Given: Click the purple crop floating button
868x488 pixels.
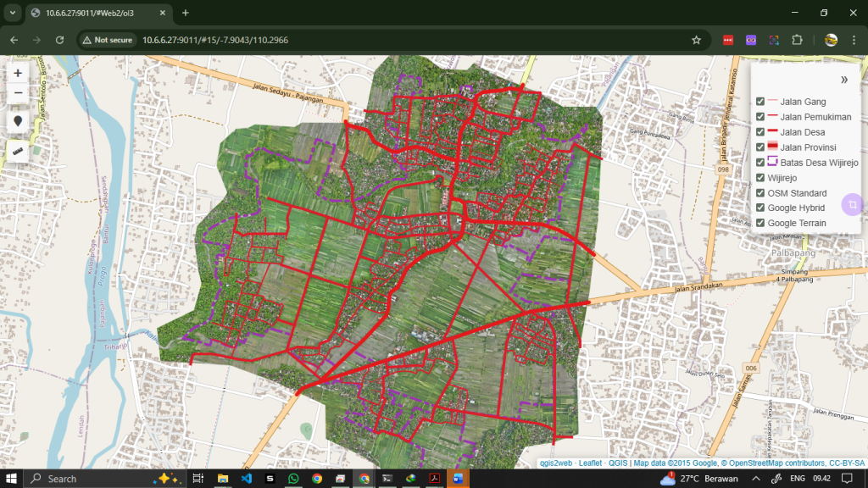Looking at the screenshot, I should tap(852, 205).
